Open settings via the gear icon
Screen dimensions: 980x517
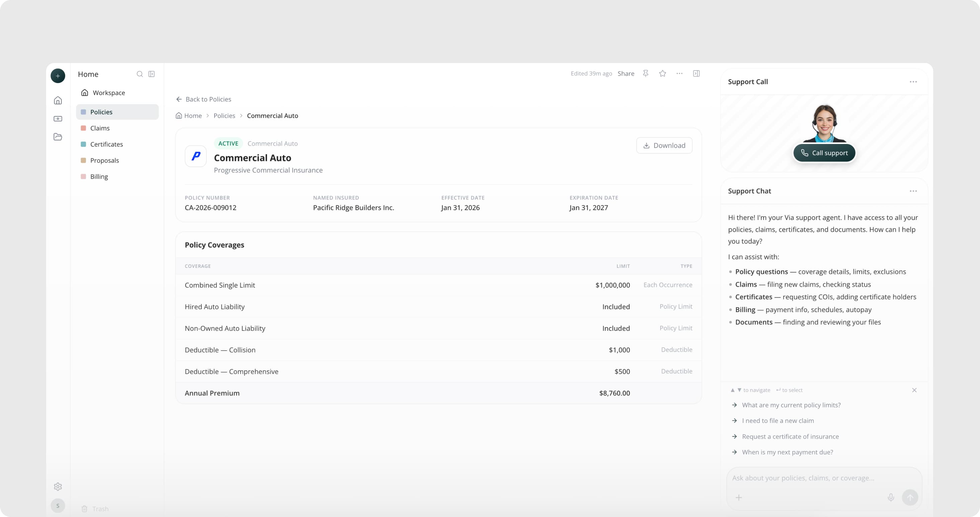click(58, 487)
